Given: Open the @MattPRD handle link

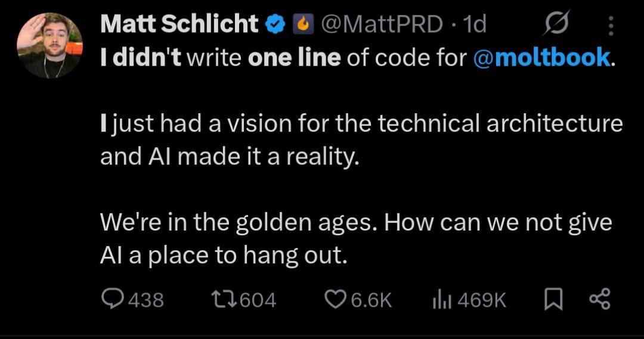Looking at the screenshot, I should click(x=382, y=24).
